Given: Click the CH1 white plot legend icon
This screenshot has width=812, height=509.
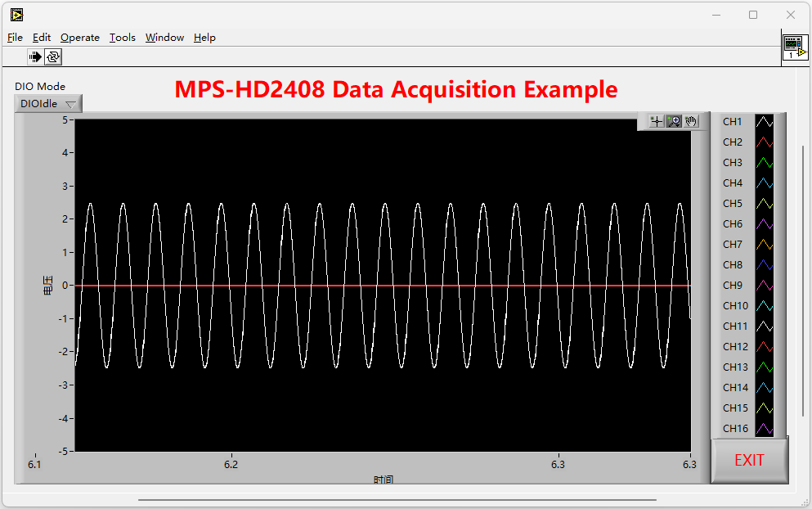Looking at the screenshot, I should pos(764,121).
